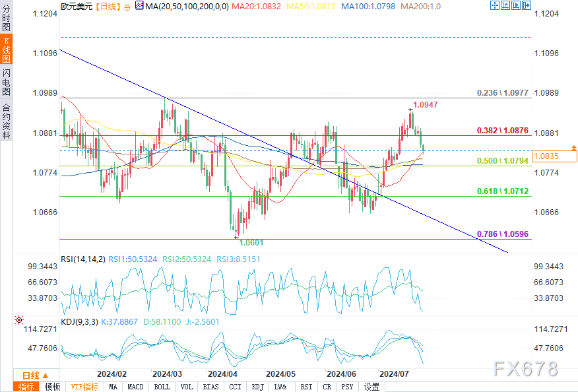Click the MA200 value label
Viewport: 578px width, 392px height.
pyautogui.click(x=420, y=6)
